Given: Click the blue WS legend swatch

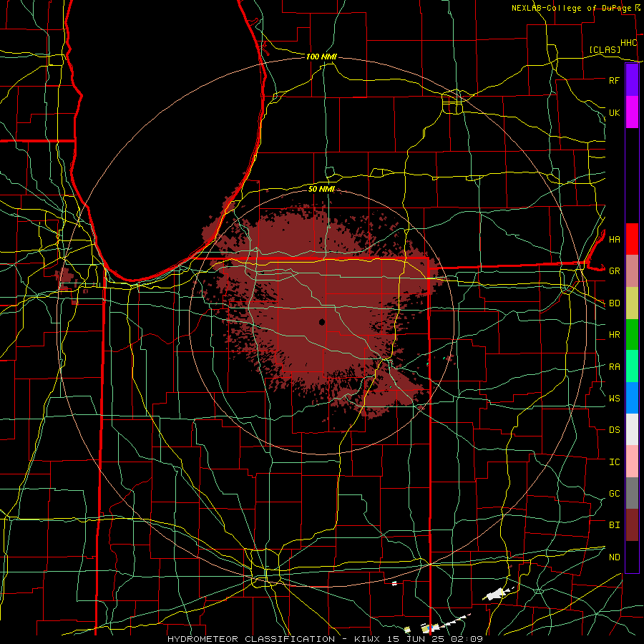Looking at the screenshot, I should 632,398.
